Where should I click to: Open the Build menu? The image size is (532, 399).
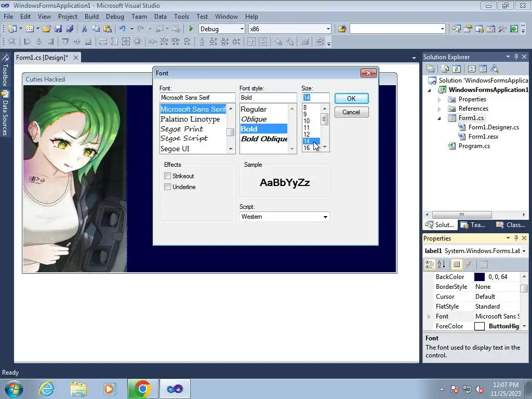coord(91,16)
